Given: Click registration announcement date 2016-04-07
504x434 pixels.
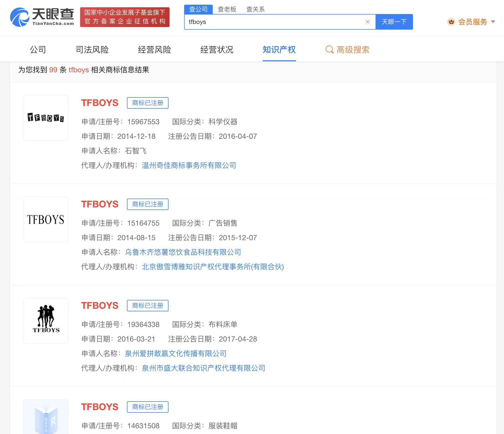Looking at the screenshot, I should [238, 136].
